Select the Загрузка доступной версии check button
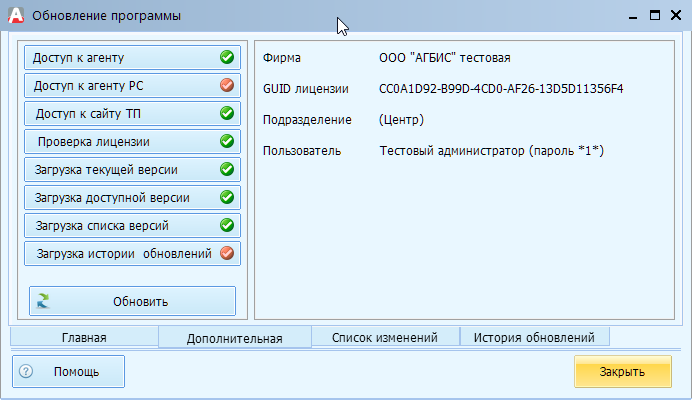Image resolution: width=692 pixels, height=400 pixels. pyautogui.click(x=132, y=197)
